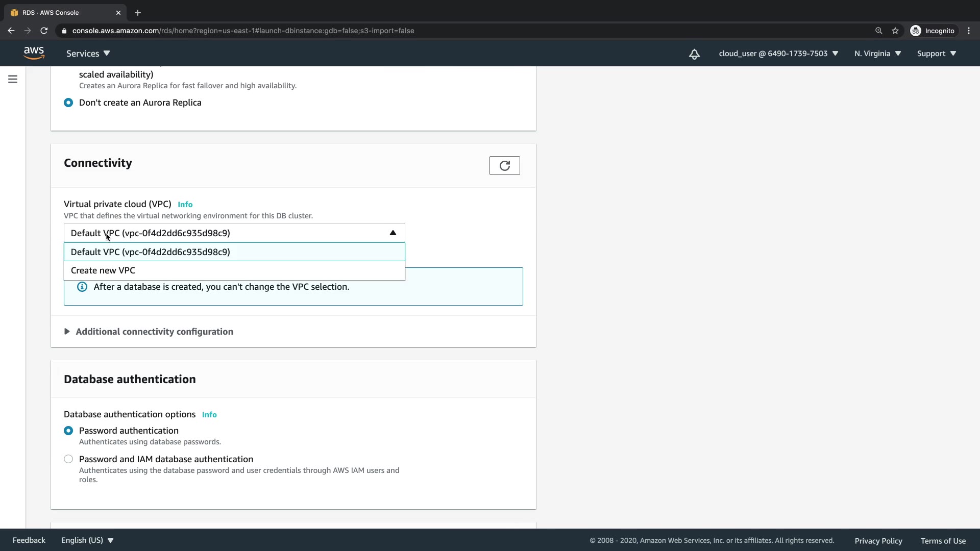980x551 pixels.
Task: Open the left hamburger navigation menu
Action: coord(13,79)
